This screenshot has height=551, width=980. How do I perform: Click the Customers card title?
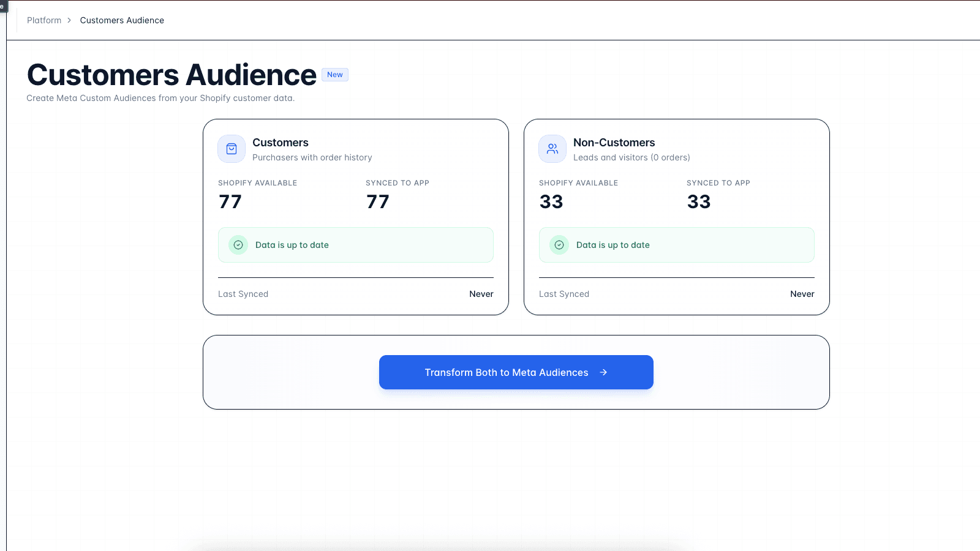pyautogui.click(x=281, y=143)
